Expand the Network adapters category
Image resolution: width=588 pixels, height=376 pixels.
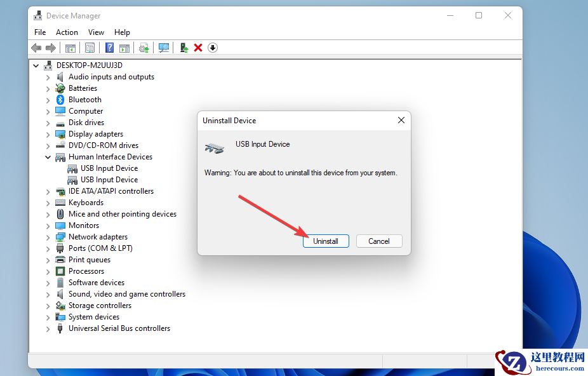[x=48, y=236]
